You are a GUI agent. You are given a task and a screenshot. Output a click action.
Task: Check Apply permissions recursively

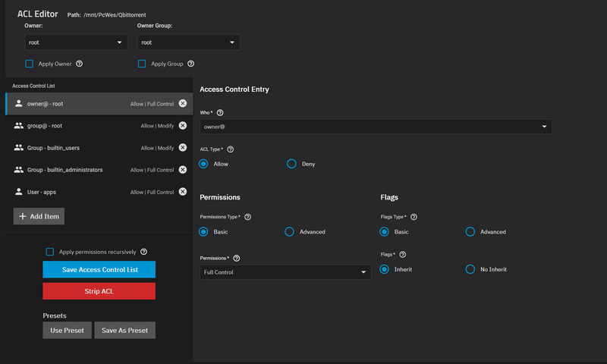point(49,252)
